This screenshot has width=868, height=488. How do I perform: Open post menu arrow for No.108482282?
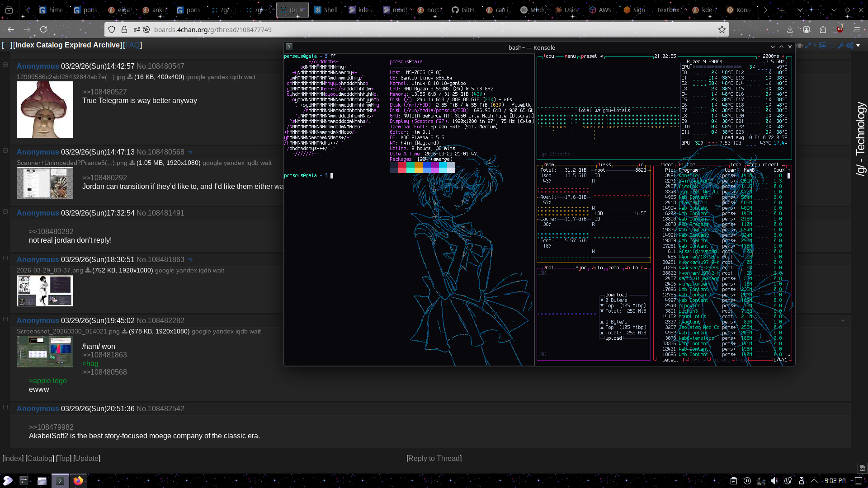pos(843,321)
